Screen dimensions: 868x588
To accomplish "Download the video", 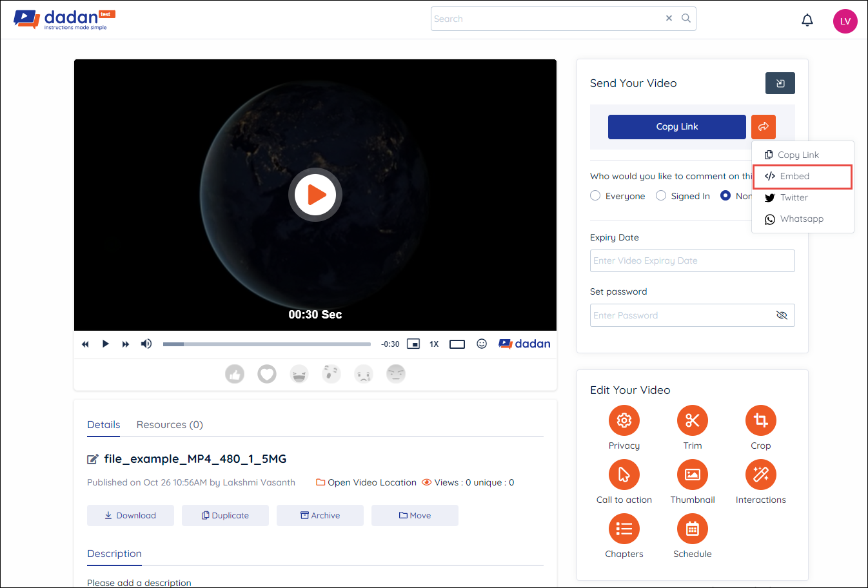I will click(x=130, y=515).
